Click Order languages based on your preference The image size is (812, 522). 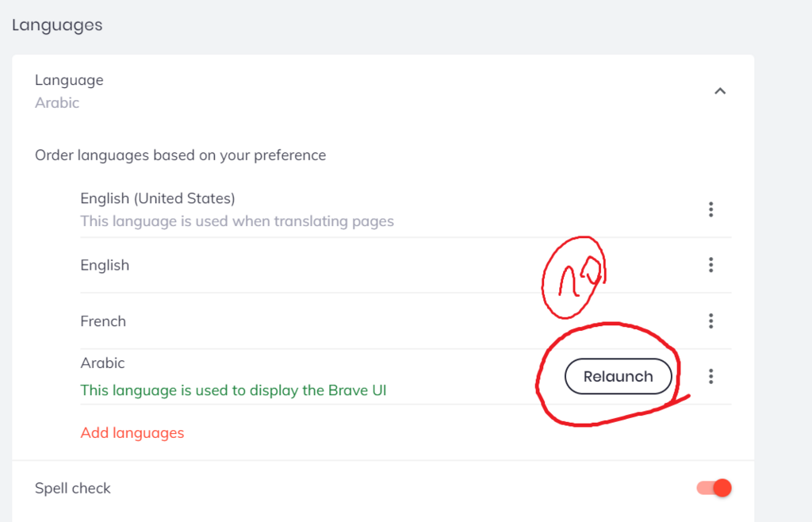pos(180,155)
